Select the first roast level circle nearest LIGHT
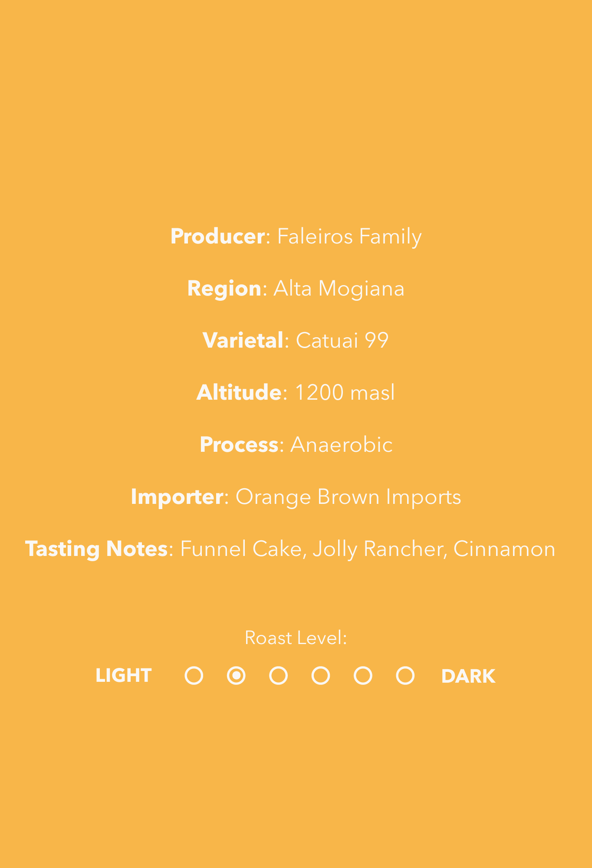This screenshot has width=592, height=868. (194, 676)
